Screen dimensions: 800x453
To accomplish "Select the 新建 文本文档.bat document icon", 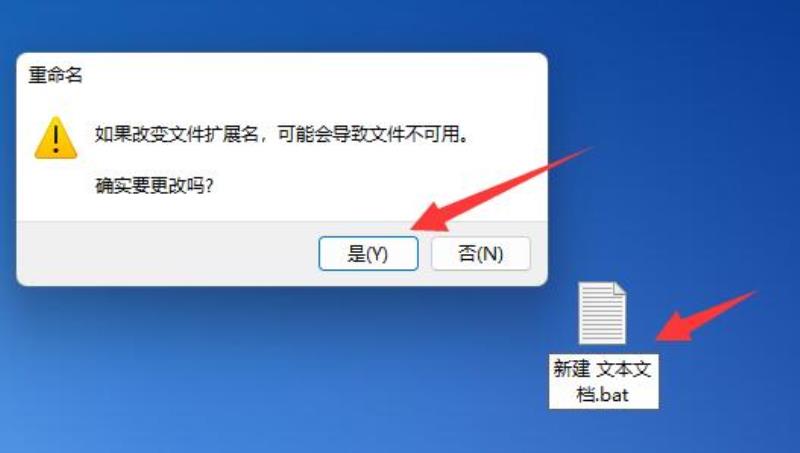I will (x=602, y=313).
